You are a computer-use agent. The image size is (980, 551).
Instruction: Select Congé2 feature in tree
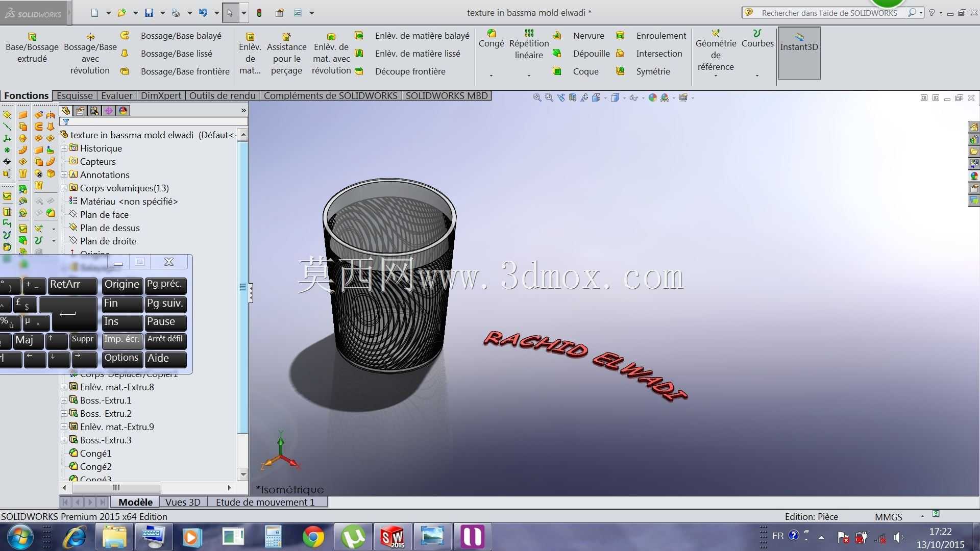click(95, 466)
